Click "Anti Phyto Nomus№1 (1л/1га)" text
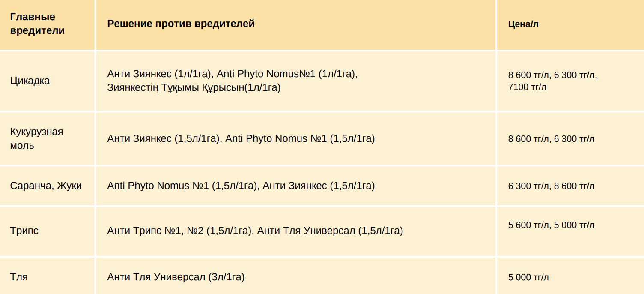The image size is (644, 294). 287,74
